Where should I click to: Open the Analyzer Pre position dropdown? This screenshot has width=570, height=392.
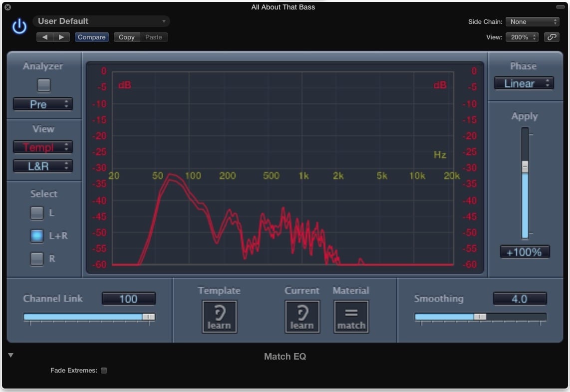(x=43, y=104)
